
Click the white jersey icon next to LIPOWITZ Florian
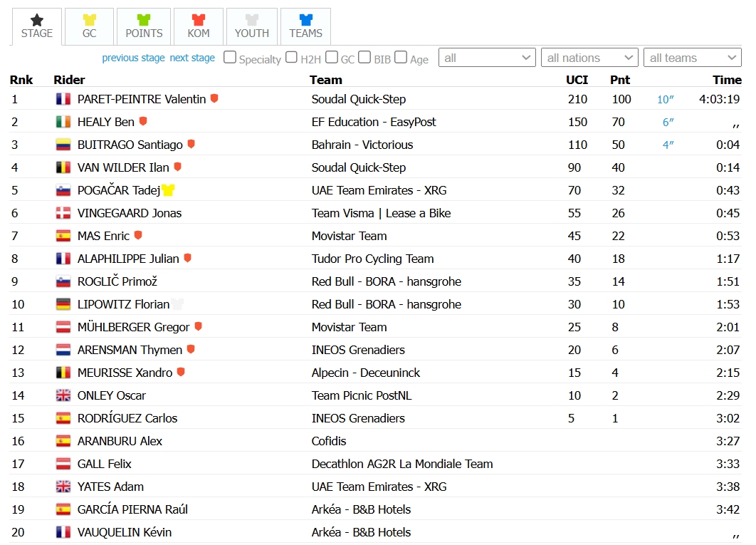tap(177, 304)
